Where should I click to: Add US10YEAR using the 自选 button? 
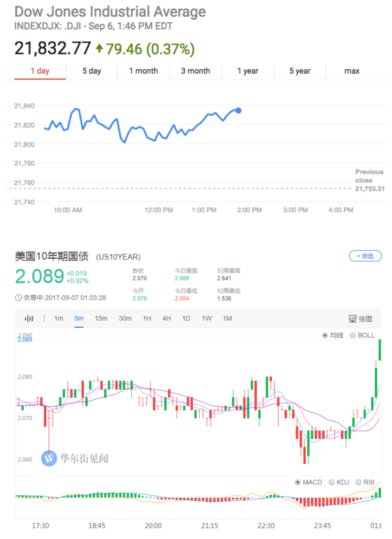tap(365, 256)
